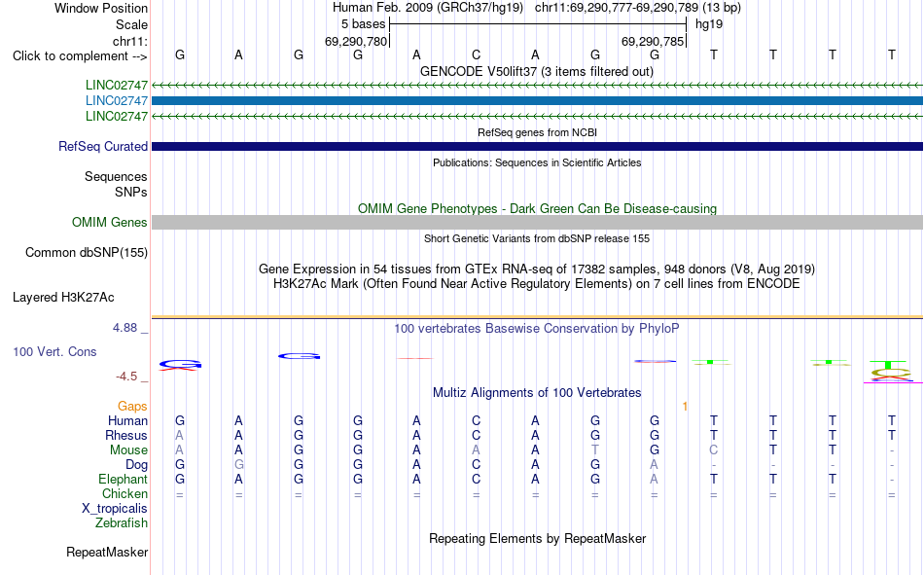Click the yellow line in the Layered H3K27Ac track
This screenshot has height=575, width=924.
(538, 317)
